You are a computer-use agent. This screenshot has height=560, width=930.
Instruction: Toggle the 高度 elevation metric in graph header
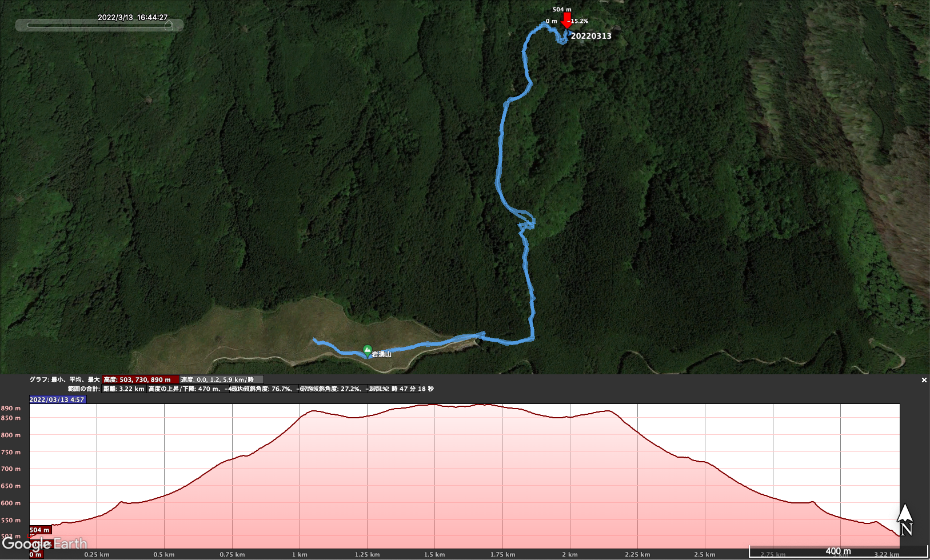[x=137, y=379]
